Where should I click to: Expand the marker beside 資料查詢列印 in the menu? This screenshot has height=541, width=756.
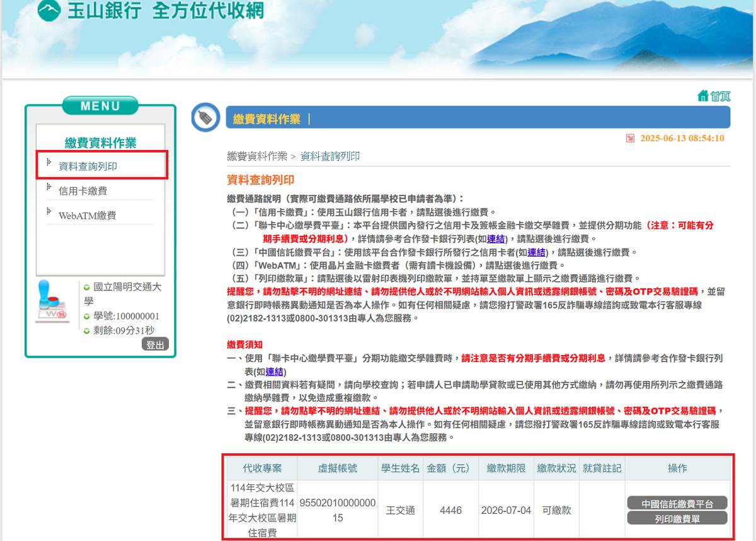[x=49, y=162]
